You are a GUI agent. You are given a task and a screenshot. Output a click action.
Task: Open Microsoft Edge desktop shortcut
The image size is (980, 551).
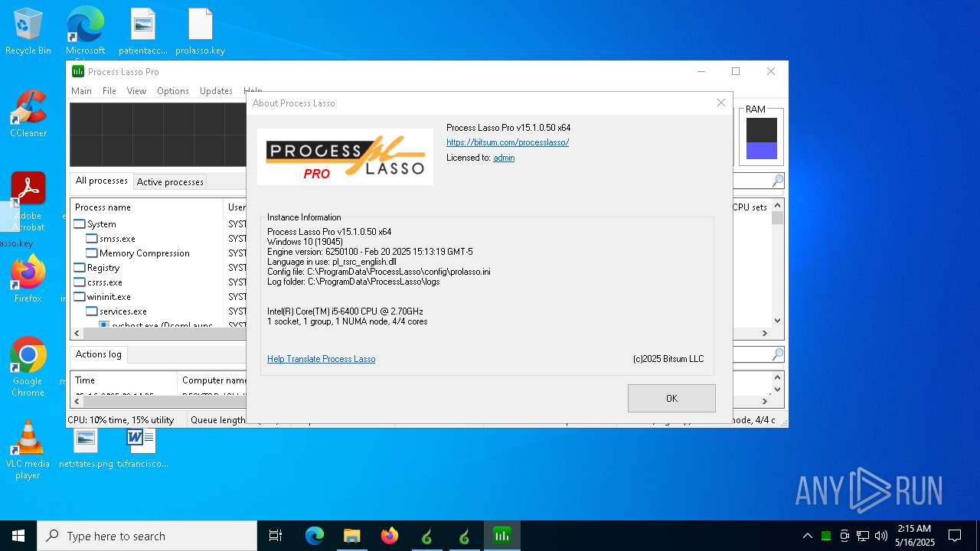click(x=85, y=31)
